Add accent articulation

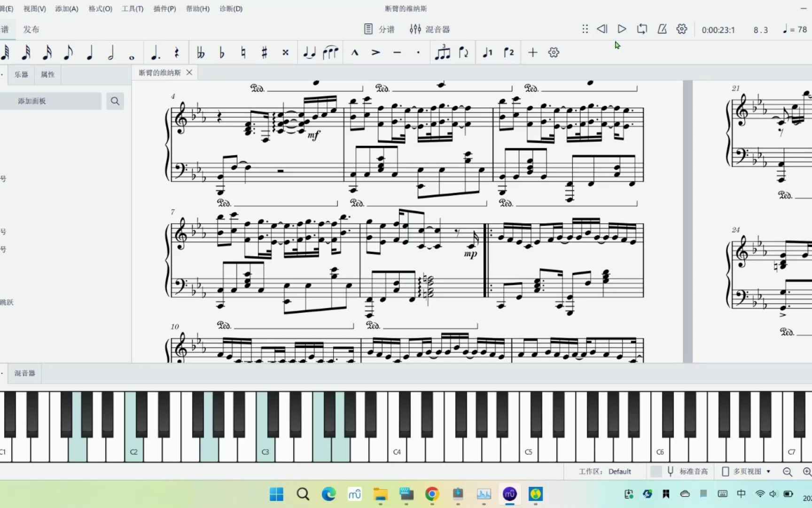pos(376,52)
